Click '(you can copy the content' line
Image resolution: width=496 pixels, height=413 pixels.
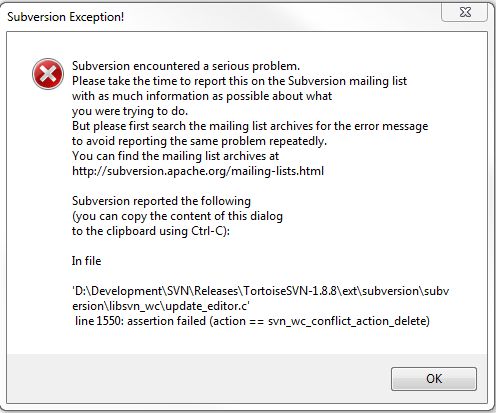[x=177, y=216]
